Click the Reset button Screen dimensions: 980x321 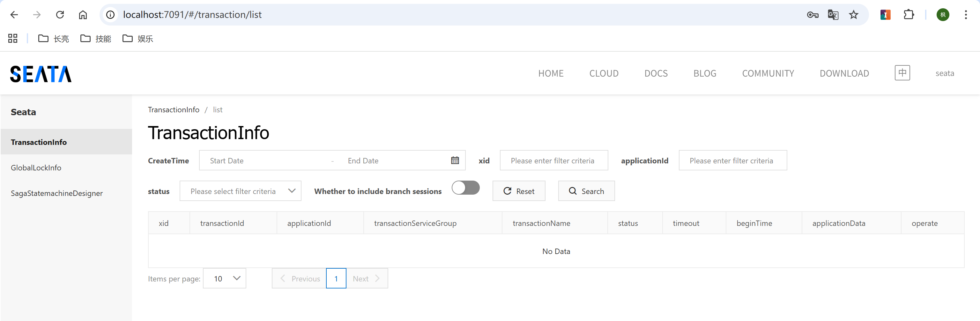pos(518,191)
